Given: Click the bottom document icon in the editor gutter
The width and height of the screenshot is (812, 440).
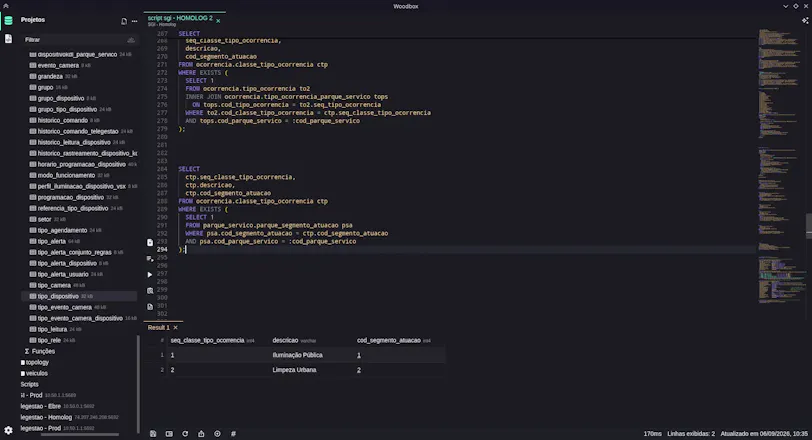Looking at the screenshot, I should [x=150, y=306].
